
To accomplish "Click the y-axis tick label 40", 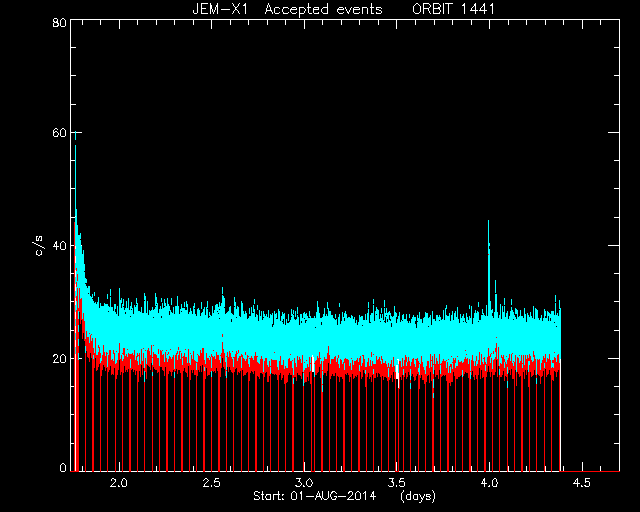I will coord(59,245).
